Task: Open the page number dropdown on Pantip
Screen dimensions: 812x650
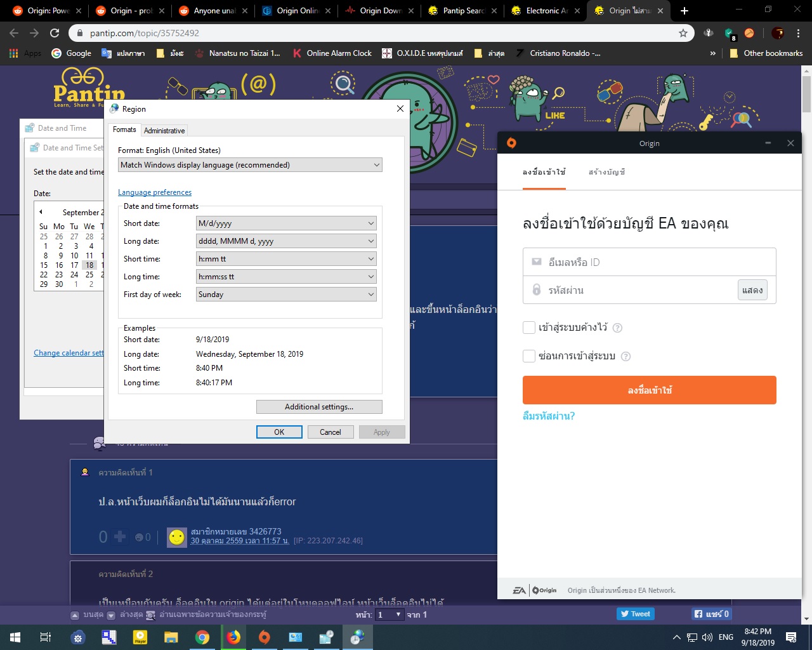Action: (390, 614)
